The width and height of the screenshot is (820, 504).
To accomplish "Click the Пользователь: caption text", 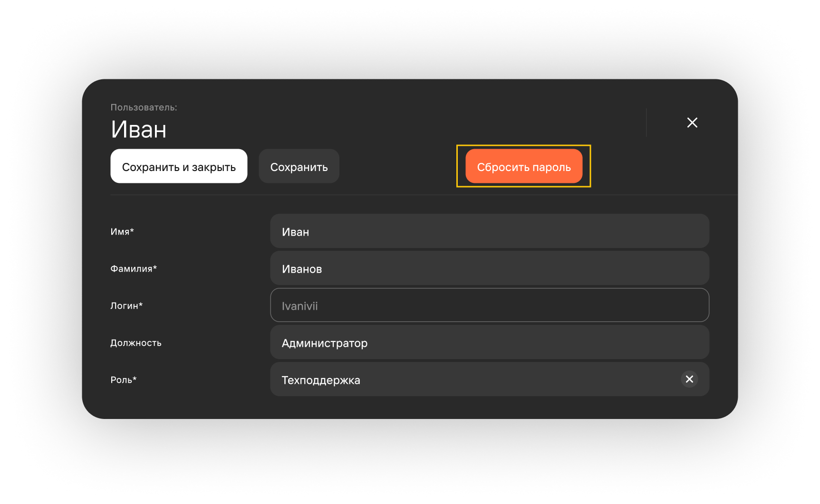I will (x=144, y=107).
